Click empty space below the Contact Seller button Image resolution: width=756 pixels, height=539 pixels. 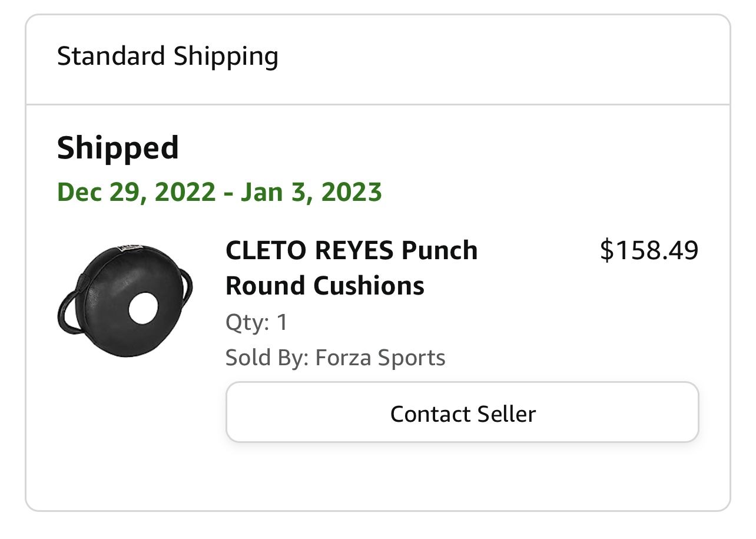pos(462,475)
